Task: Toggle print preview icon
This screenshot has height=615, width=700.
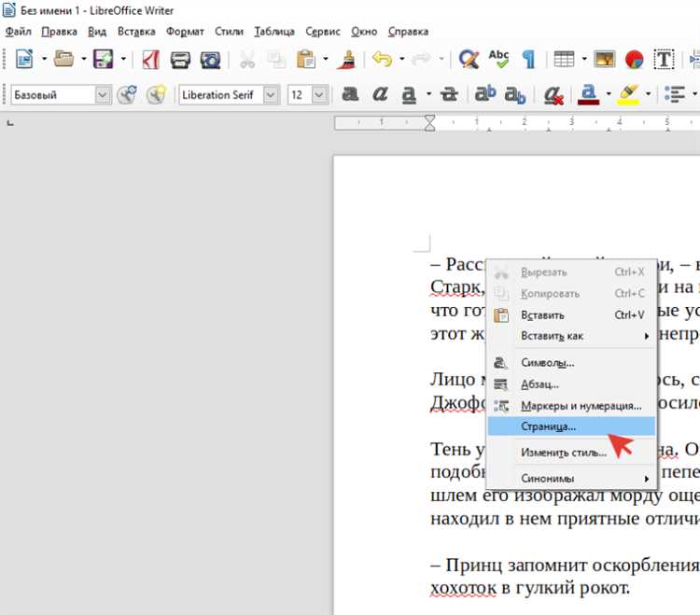Action: click(x=210, y=60)
